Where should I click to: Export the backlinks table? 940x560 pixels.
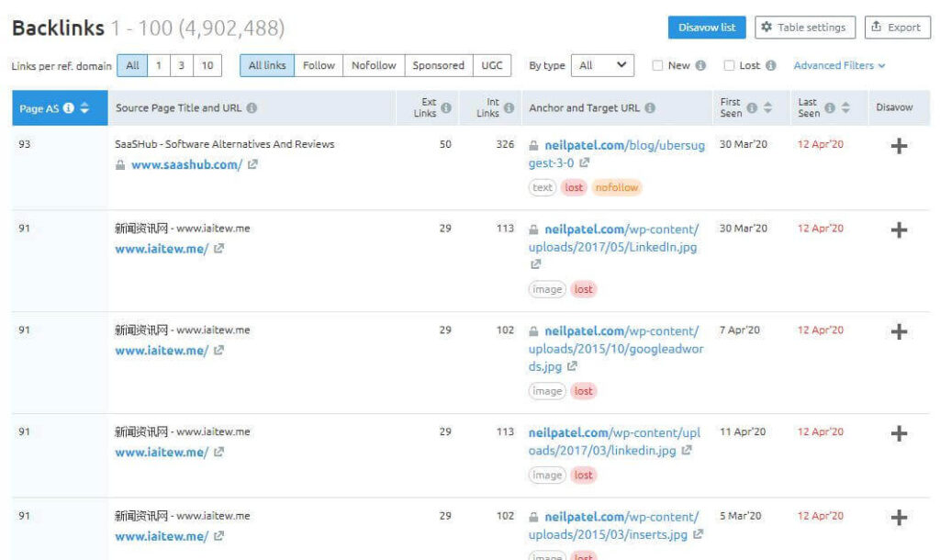click(x=898, y=28)
